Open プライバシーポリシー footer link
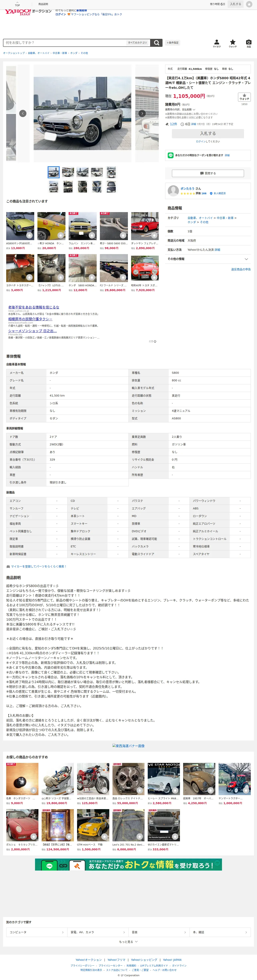 coord(82,966)
